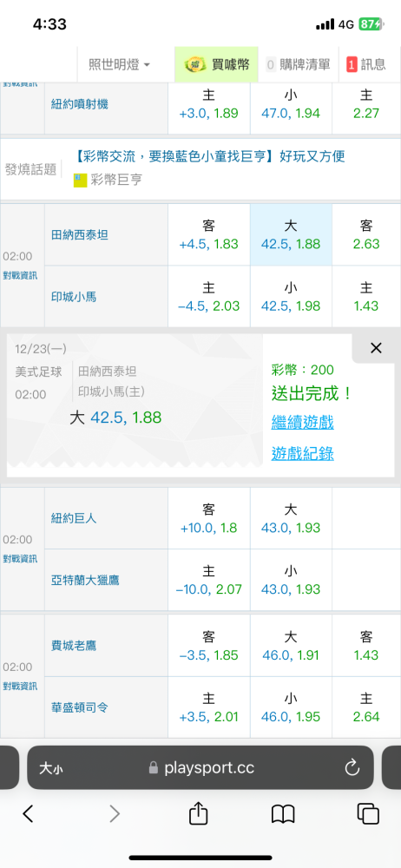Open the 照世明燈 user dropdown
This screenshot has height=868, width=401.
[x=120, y=64]
